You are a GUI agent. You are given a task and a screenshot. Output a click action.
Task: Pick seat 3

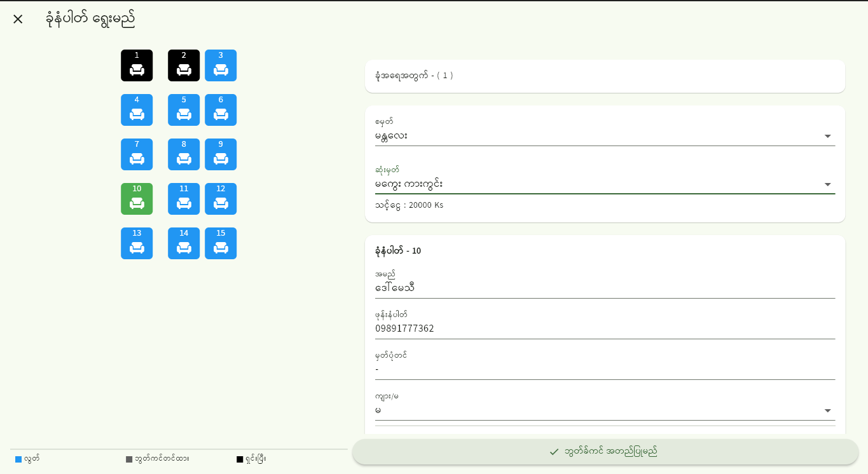pyautogui.click(x=221, y=65)
